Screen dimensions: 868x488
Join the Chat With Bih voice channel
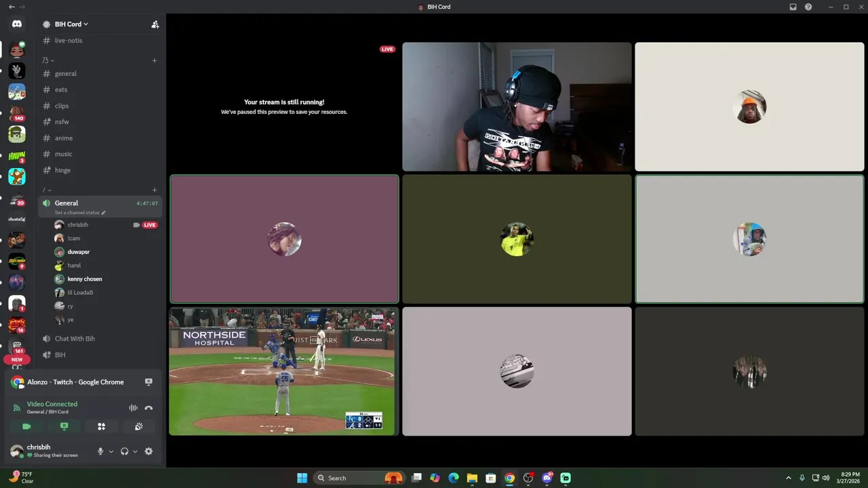click(100, 339)
